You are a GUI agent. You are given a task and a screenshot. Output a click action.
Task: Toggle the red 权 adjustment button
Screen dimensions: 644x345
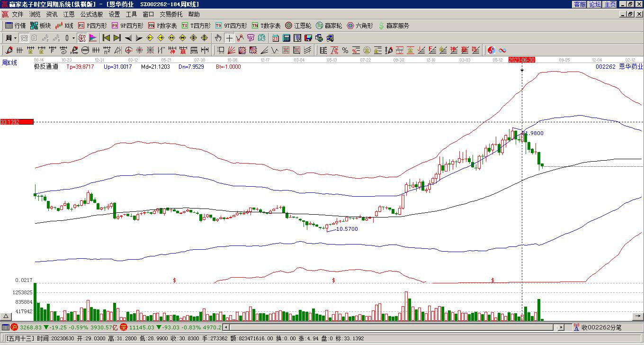pos(82,38)
